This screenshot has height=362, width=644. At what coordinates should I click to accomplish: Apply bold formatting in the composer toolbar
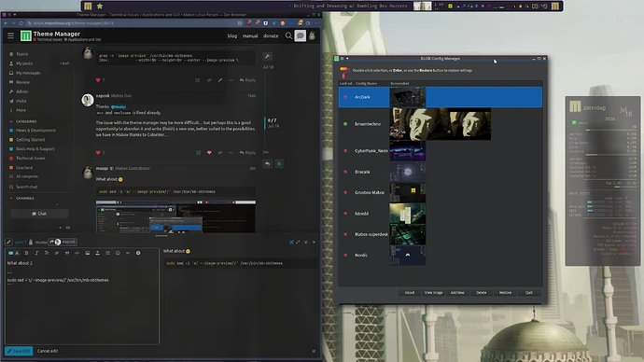pos(27,253)
